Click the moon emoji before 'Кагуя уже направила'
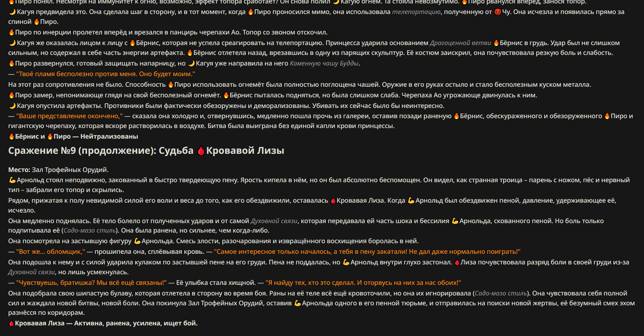The height and width of the screenshot is (336, 644). 191,63
